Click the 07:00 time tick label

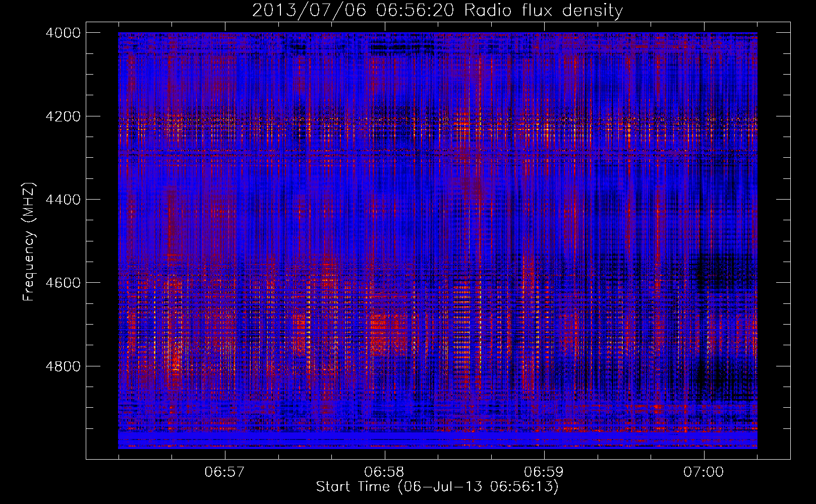coord(704,472)
